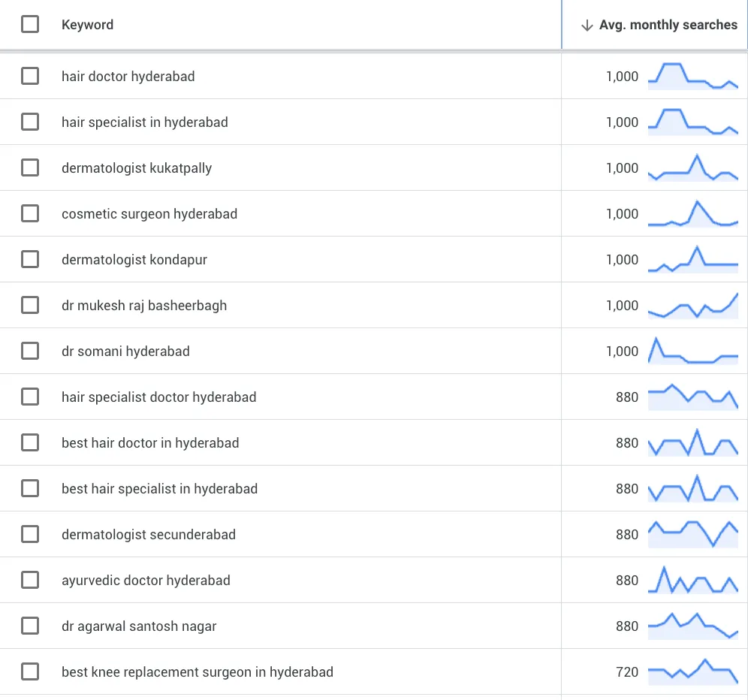Click keyword 'hair specialist in hyderabad'
The width and height of the screenshot is (748, 700).
[x=144, y=122]
